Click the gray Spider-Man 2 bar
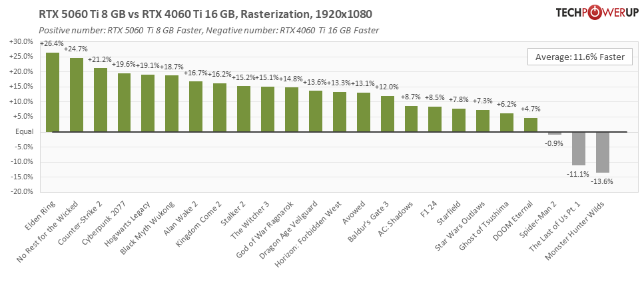This screenshot has width=644, height=282. [555, 133]
